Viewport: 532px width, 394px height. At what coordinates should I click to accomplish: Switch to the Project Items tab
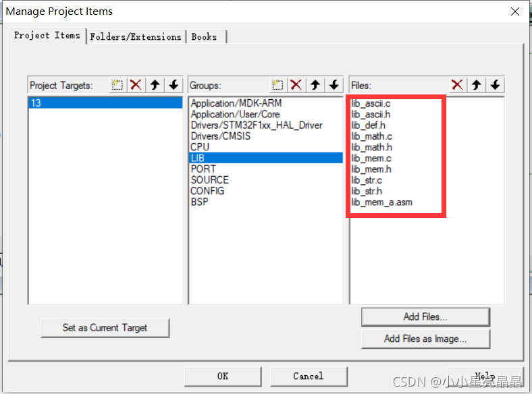[47, 35]
